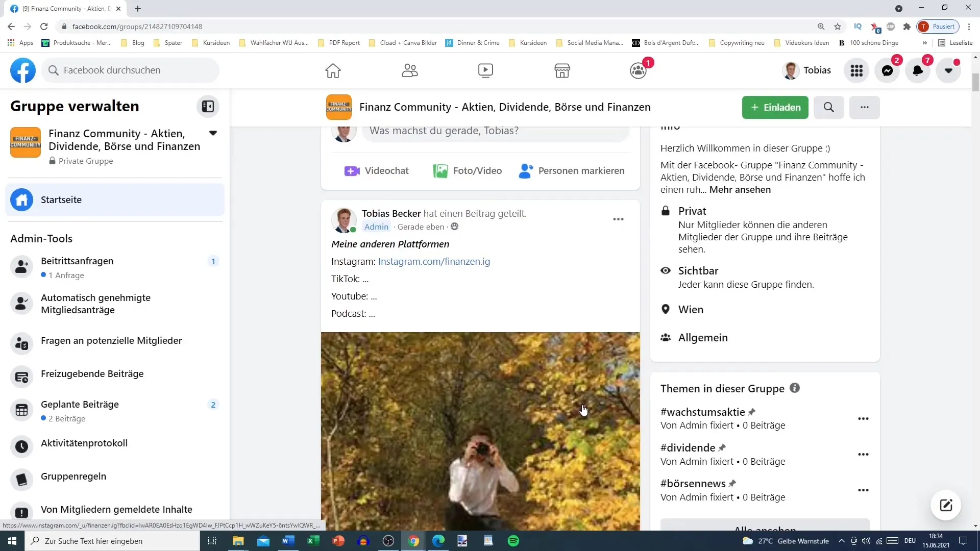This screenshot has width=980, height=551.
Task: Open the #wachstumsaktie topic
Action: pos(702,412)
